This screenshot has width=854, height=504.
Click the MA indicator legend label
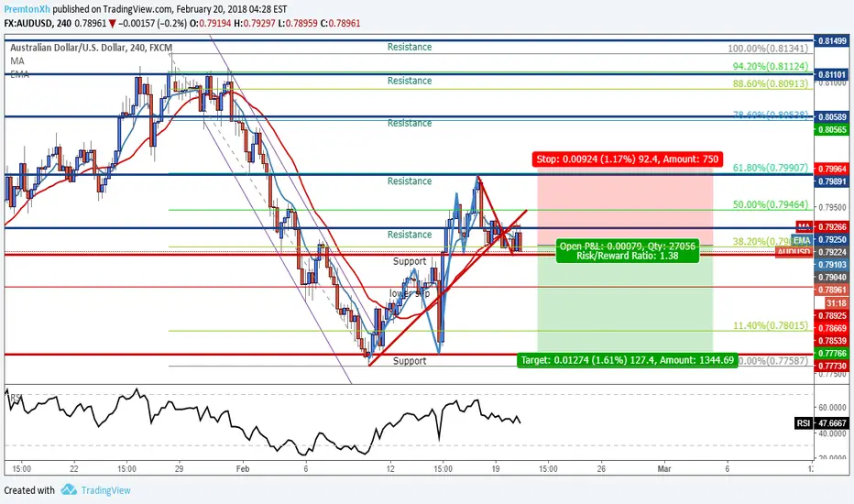(16, 61)
